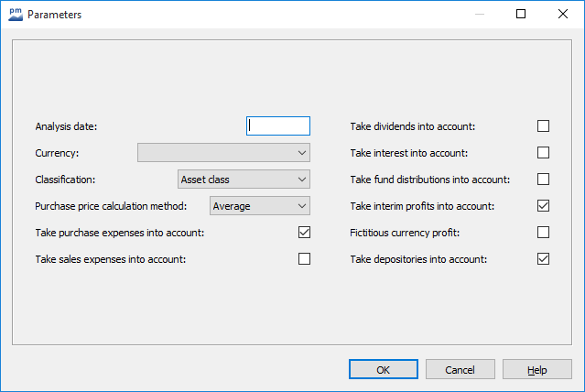Open Purchase price calculation method dropdown

pos(260,206)
